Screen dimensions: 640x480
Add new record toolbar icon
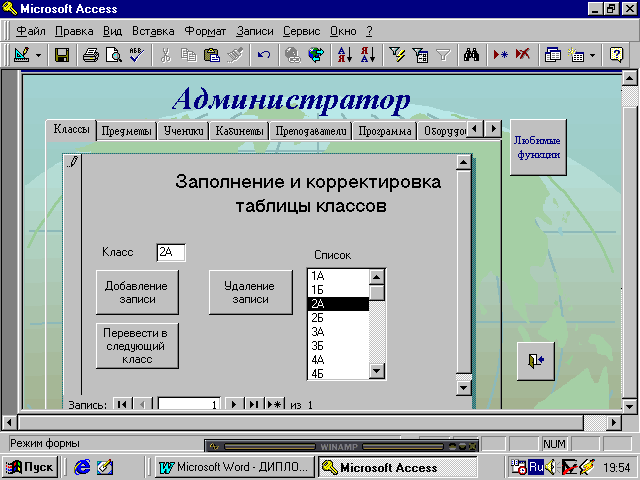coord(500,55)
